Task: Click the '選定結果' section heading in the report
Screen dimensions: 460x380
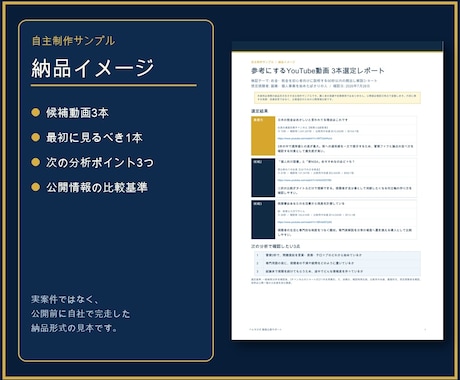Action: [x=259, y=111]
